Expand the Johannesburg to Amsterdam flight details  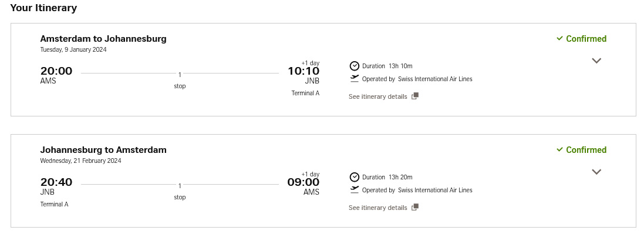[596, 172]
